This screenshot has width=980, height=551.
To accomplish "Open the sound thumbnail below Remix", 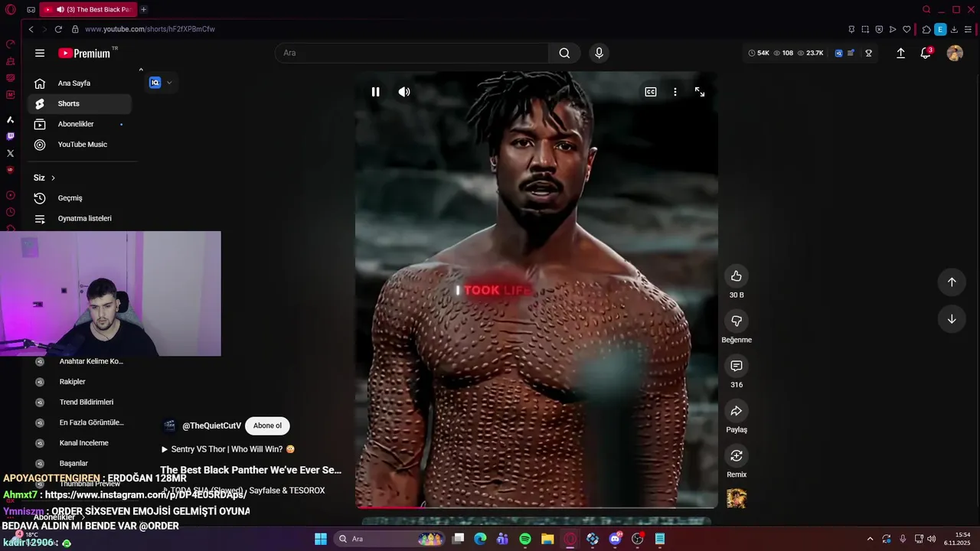I will click(737, 498).
